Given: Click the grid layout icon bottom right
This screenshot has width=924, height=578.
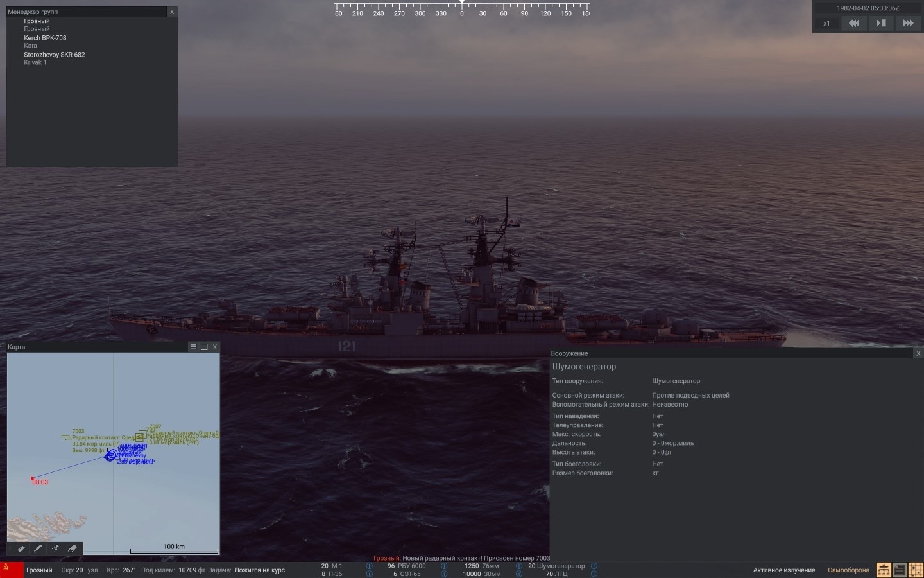Looking at the screenshot, I should (916, 570).
